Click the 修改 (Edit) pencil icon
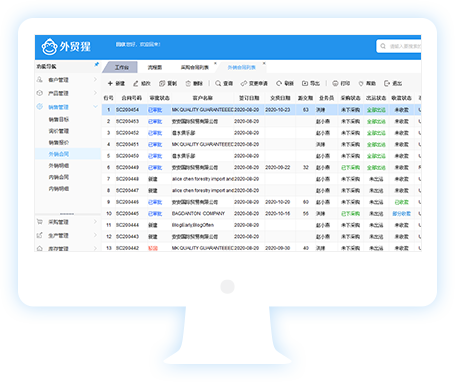Viewport: 455px width, 382px height. pyautogui.click(x=136, y=83)
